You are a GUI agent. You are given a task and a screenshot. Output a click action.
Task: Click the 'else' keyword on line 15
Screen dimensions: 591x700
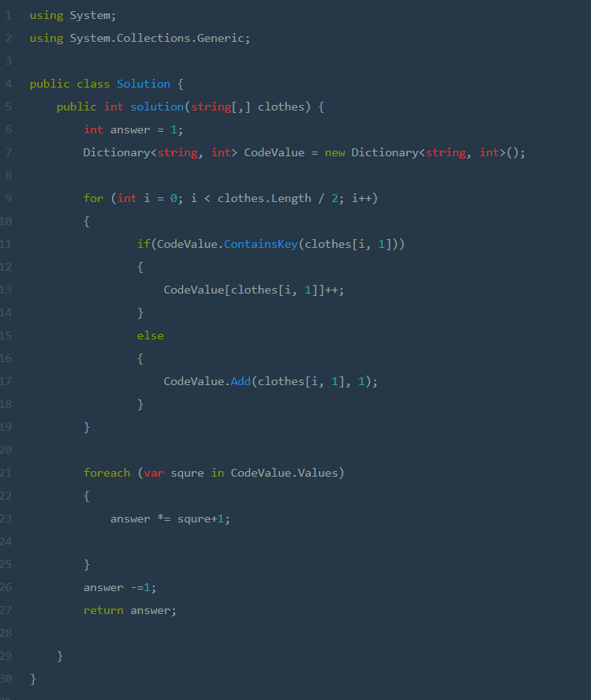[151, 335]
